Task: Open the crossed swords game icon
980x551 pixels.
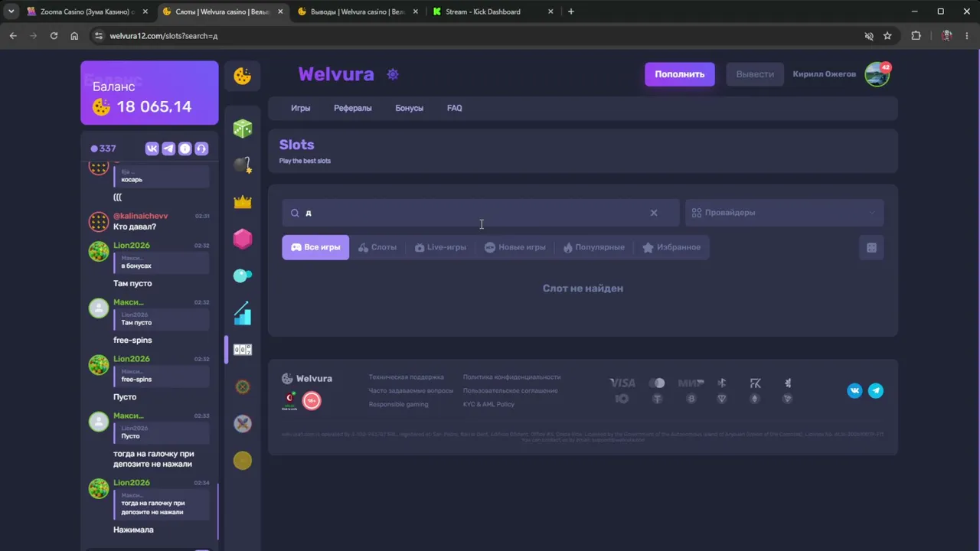Action: (243, 423)
